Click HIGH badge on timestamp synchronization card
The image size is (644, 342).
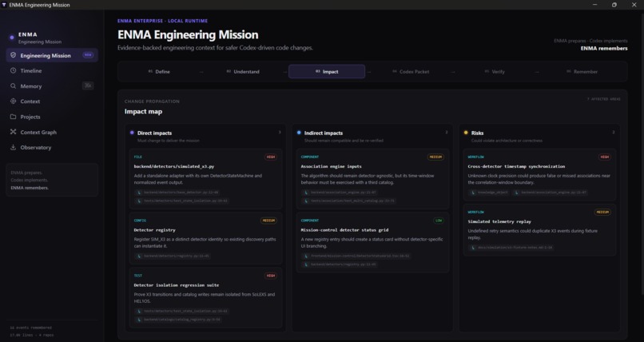click(604, 157)
